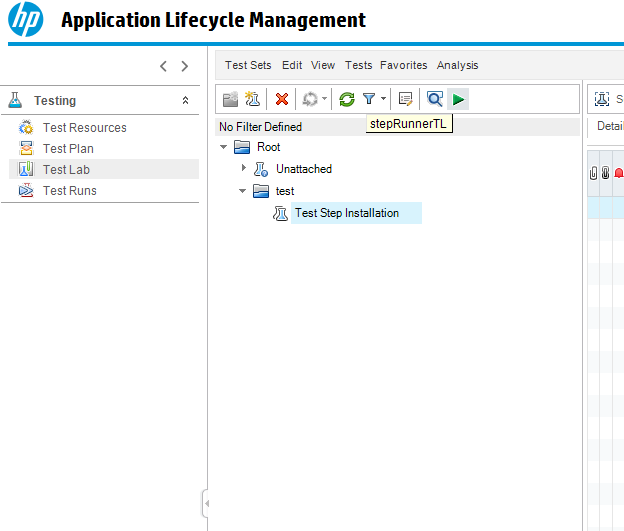Click the test folder icon
This screenshot has width=624, height=531.
click(x=261, y=191)
